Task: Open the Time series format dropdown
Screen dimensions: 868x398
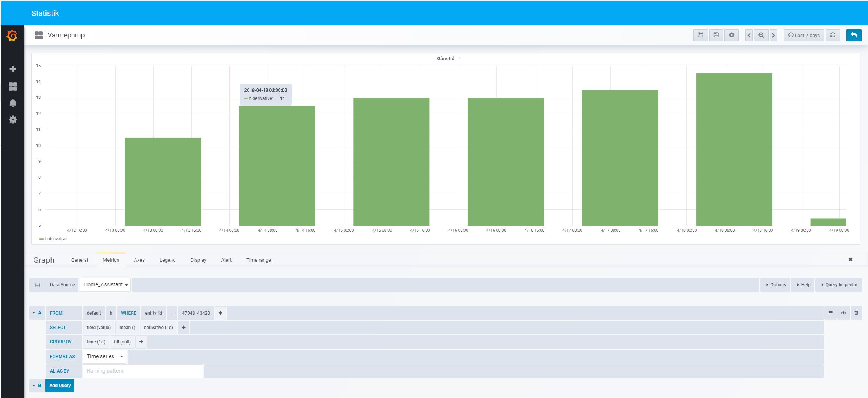Action: [x=105, y=357]
